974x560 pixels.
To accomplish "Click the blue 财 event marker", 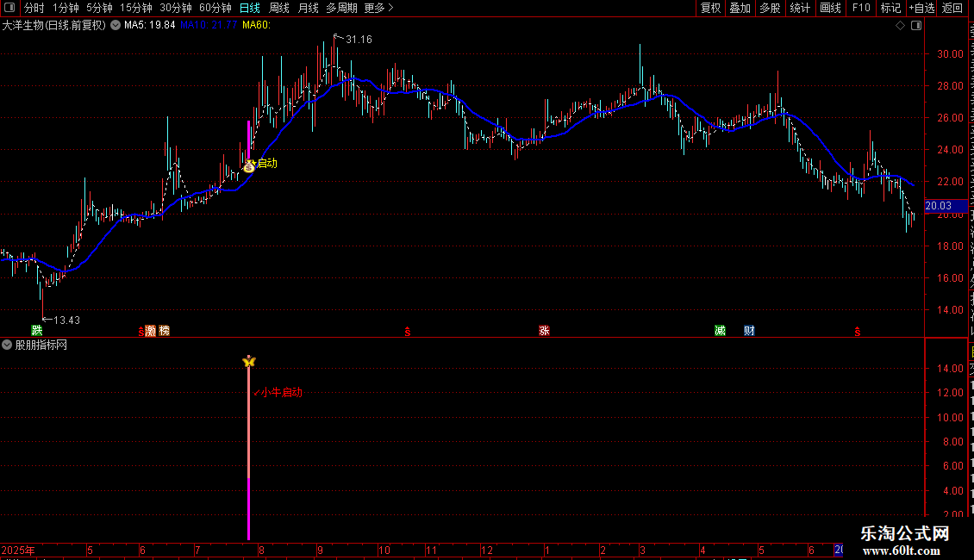I will 749,330.
